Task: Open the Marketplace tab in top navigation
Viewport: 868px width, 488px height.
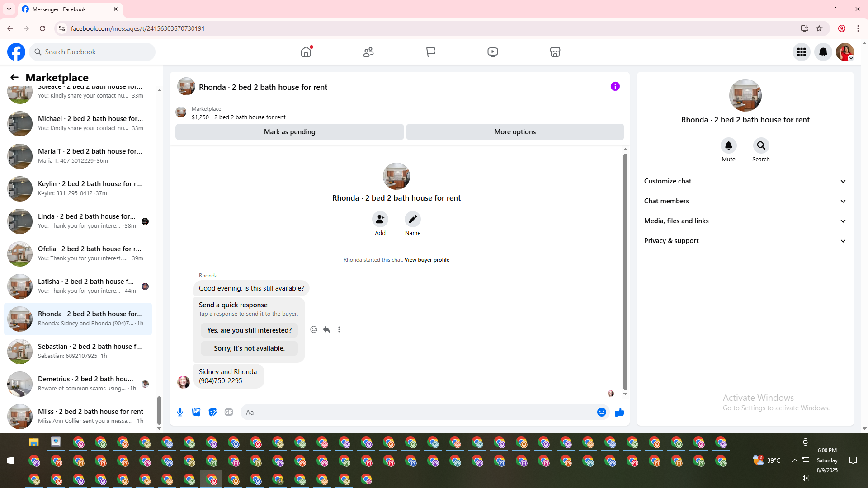Action: pos(555,52)
